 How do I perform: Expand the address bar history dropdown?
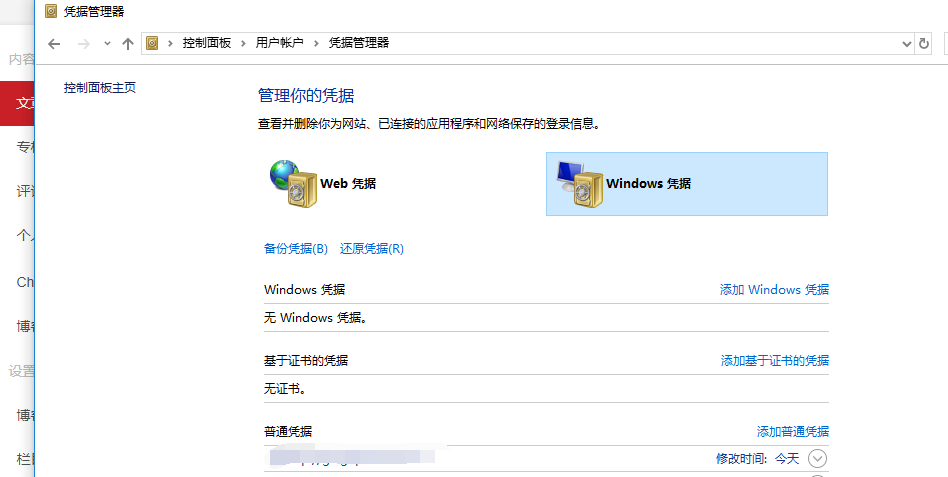[906, 44]
